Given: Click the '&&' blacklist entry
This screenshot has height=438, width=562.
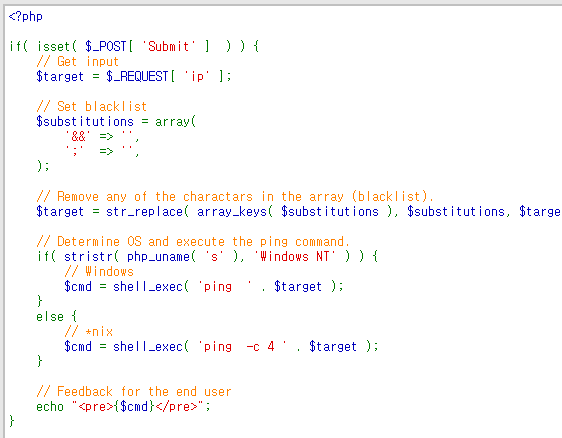Looking at the screenshot, I should coord(78,137).
